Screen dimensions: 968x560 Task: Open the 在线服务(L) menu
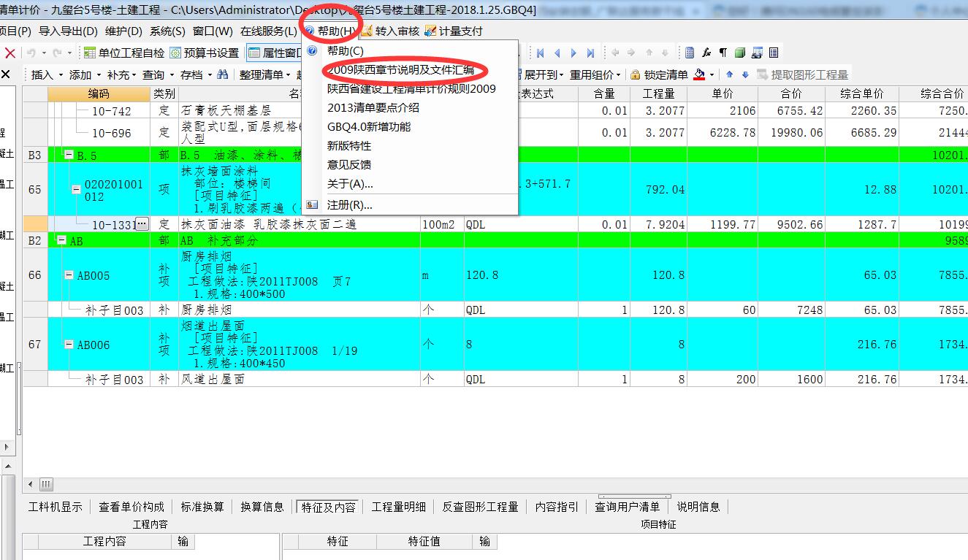[x=269, y=31]
